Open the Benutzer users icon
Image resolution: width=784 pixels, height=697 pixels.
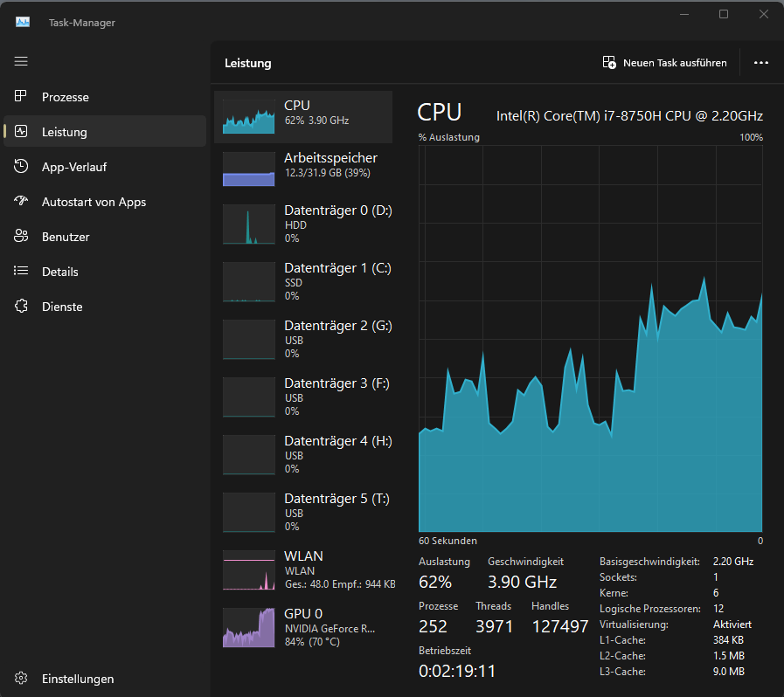tap(22, 237)
